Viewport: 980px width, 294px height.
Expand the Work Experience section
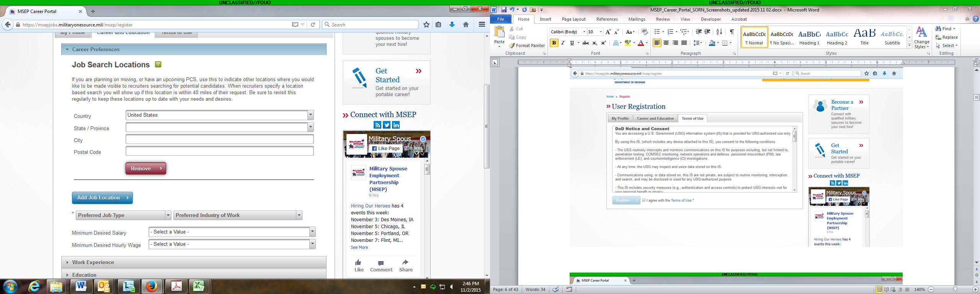194,262
